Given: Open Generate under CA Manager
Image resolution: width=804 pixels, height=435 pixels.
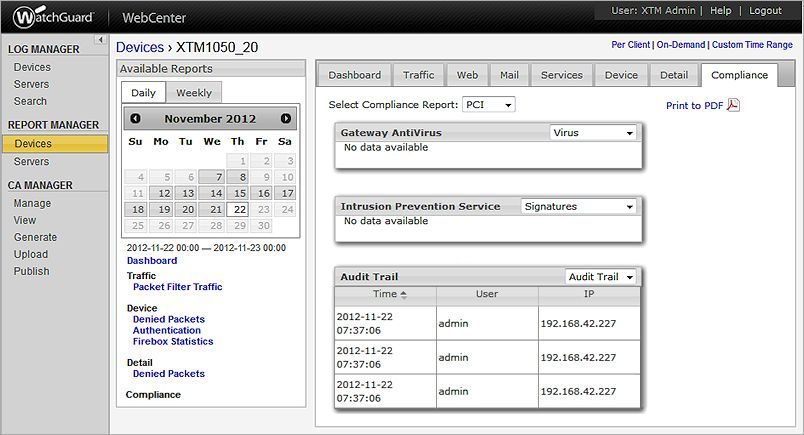Looking at the screenshot, I should [35, 238].
